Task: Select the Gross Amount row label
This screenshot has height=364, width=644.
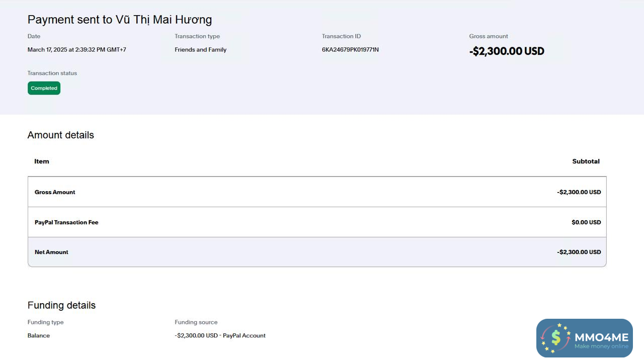Action: tap(55, 192)
